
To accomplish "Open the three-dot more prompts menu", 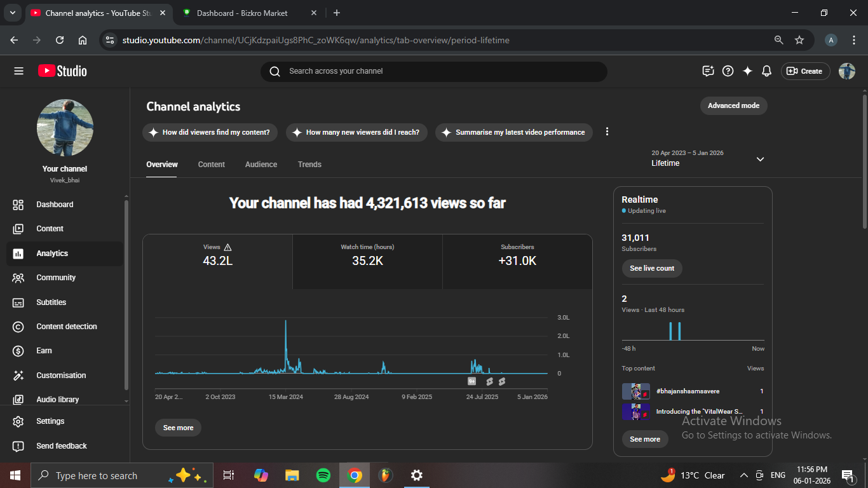I will coord(607,132).
